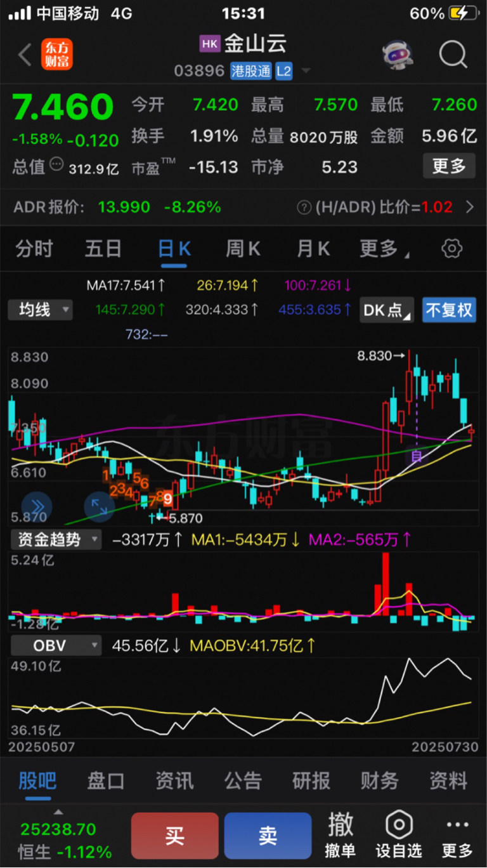Tap the 8.830 high price marker
The height and width of the screenshot is (868, 487).
(380, 356)
